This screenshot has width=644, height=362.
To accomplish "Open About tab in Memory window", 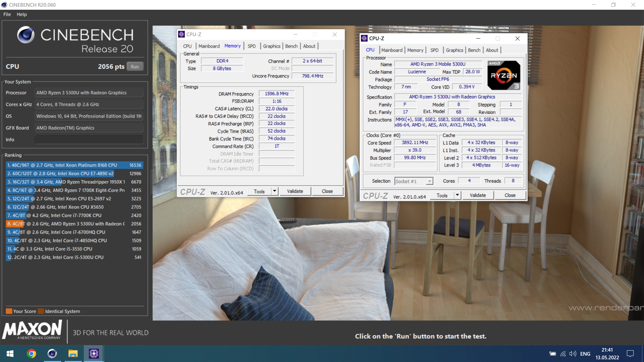I will click(x=309, y=46).
